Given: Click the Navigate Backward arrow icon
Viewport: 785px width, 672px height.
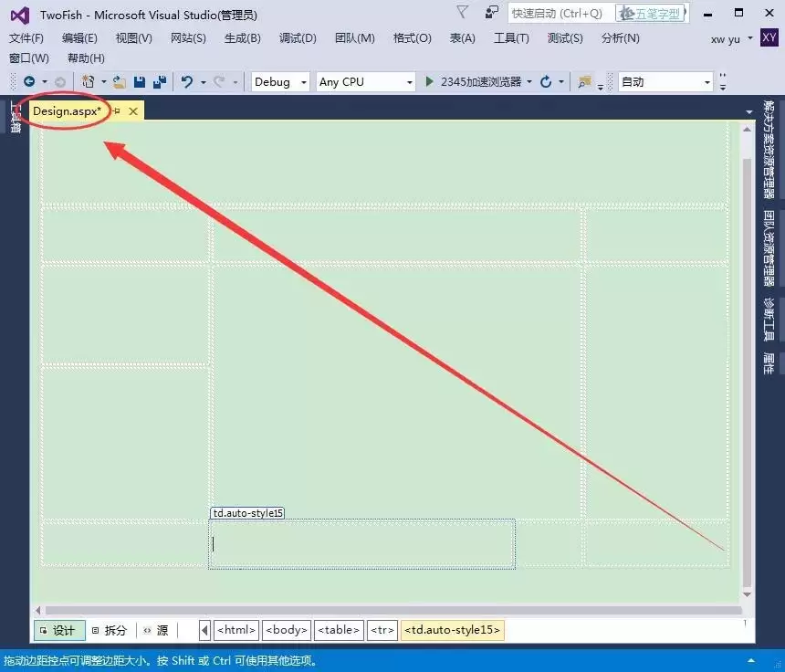Looking at the screenshot, I should (x=28, y=82).
